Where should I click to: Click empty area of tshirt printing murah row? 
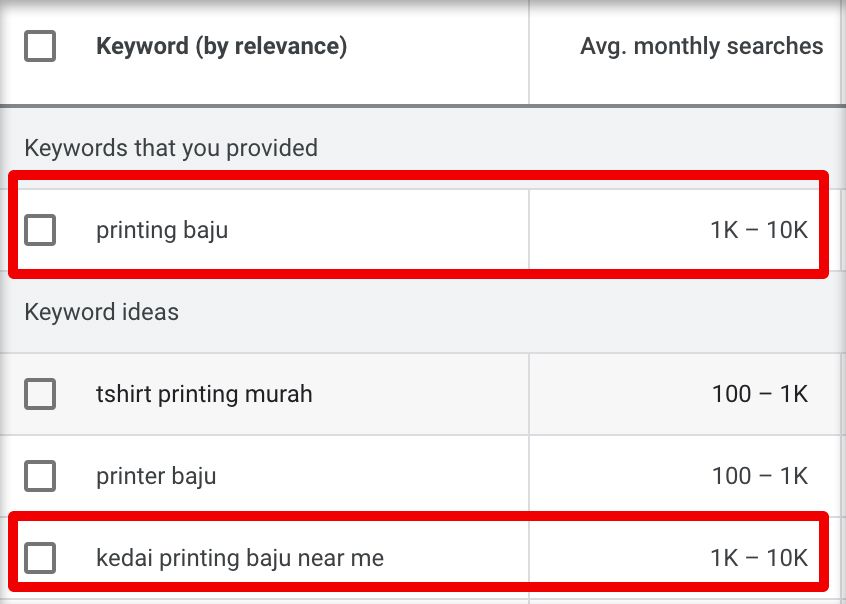click(x=421, y=394)
